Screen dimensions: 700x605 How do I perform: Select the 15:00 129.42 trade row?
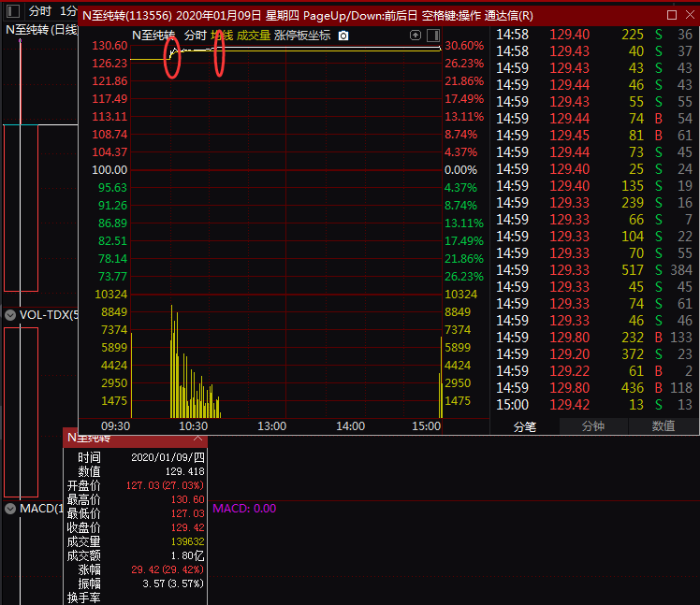coord(594,405)
